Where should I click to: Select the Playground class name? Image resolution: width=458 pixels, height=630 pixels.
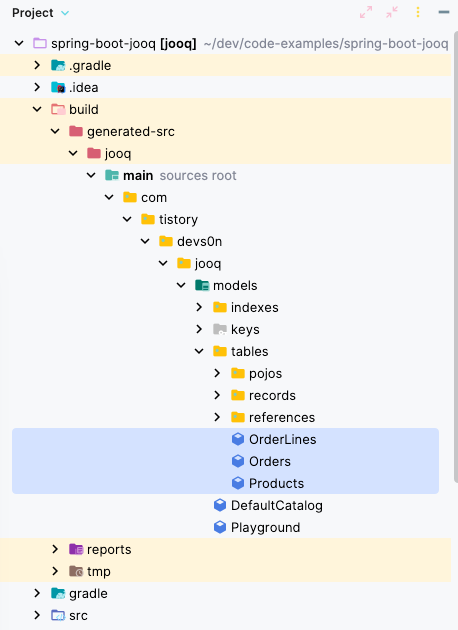coord(266,527)
